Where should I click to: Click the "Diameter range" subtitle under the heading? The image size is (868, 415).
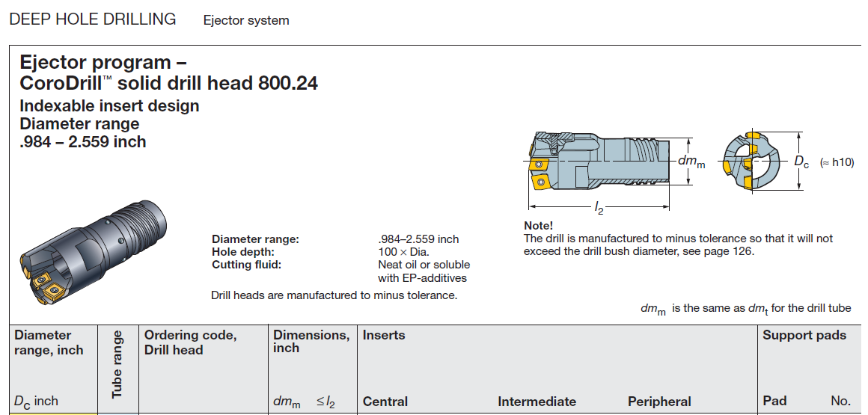tap(79, 123)
